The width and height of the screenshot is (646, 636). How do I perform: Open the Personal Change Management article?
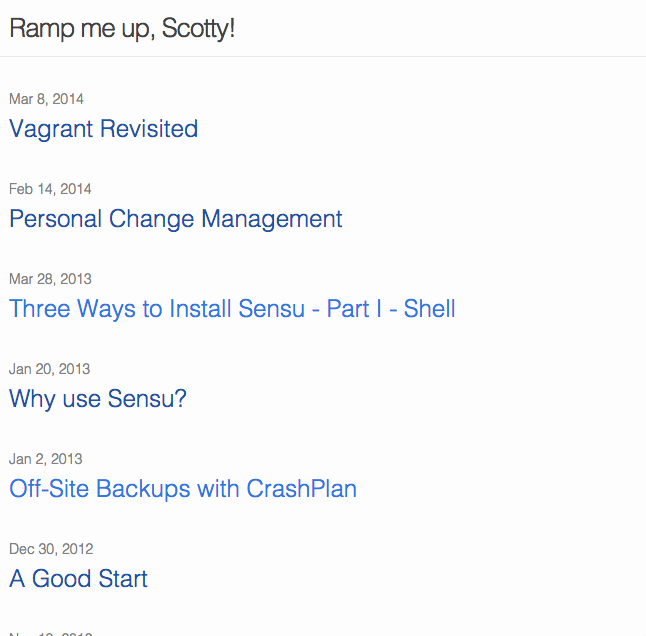(176, 219)
